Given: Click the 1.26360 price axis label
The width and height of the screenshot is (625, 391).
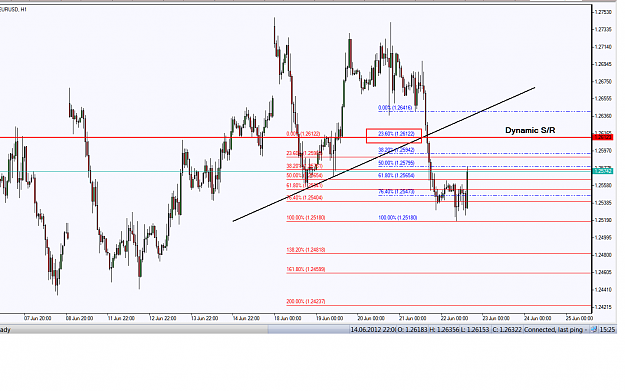Looking at the screenshot, I should coord(603,116).
